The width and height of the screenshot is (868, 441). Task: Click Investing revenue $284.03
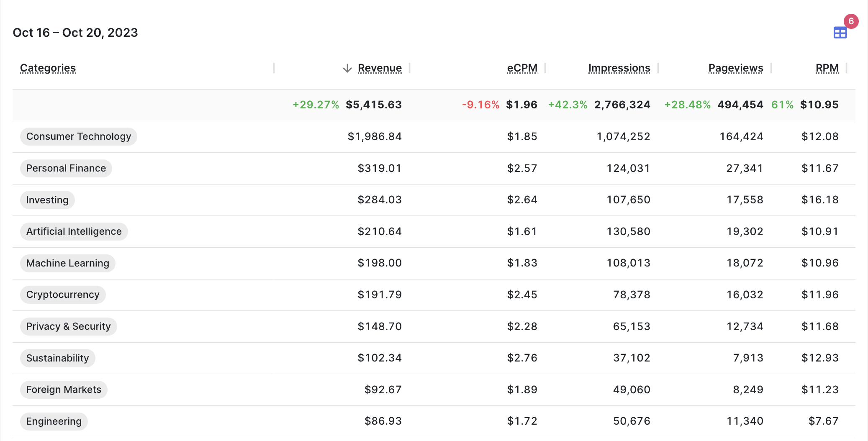point(380,200)
